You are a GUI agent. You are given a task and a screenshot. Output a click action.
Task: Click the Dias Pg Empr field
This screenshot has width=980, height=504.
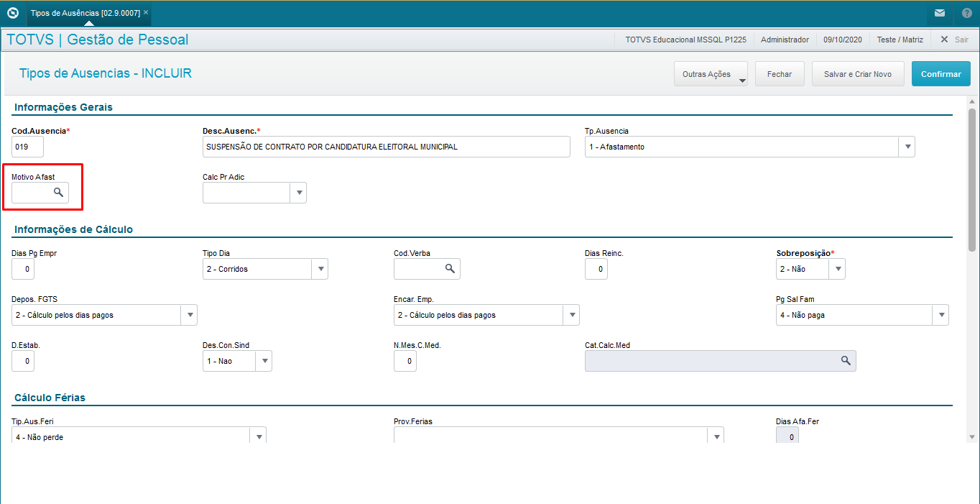point(23,269)
